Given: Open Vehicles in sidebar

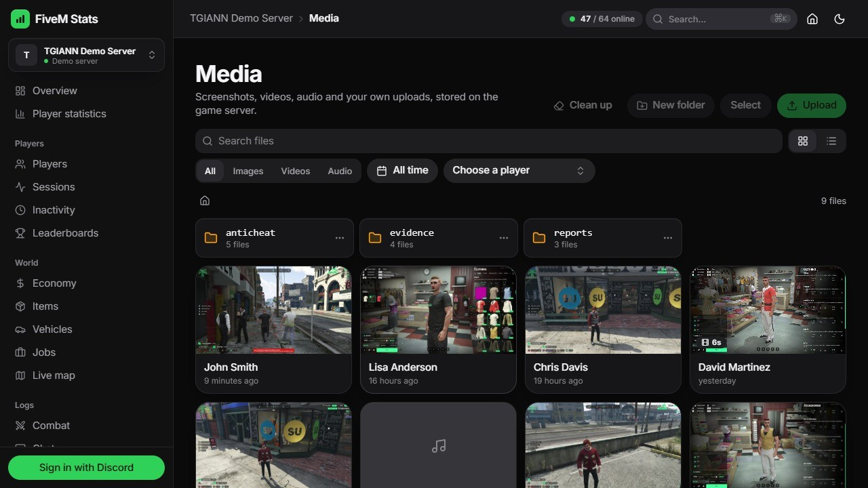Looking at the screenshot, I should pyautogui.click(x=86, y=329).
